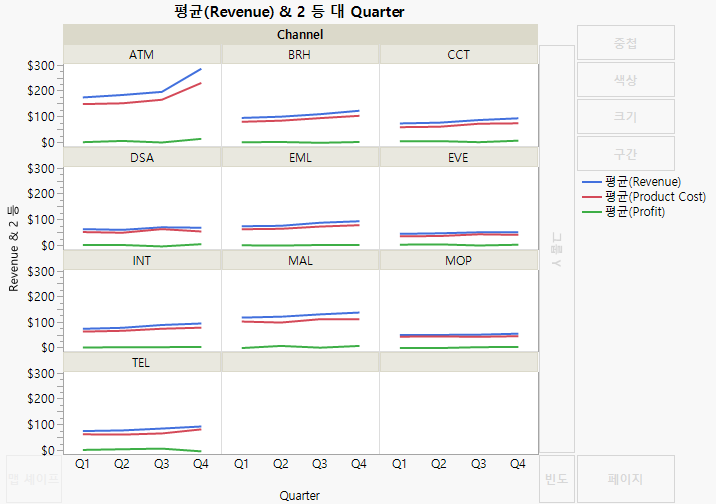Click the $0 label on TEL row axis
The image size is (716, 504).
click(48, 451)
